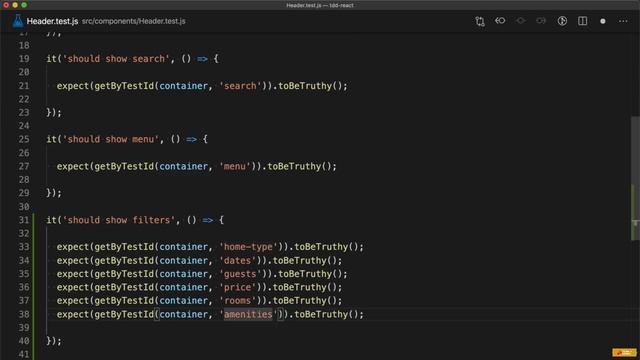Click the 'home-type' test id string

click(248, 247)
